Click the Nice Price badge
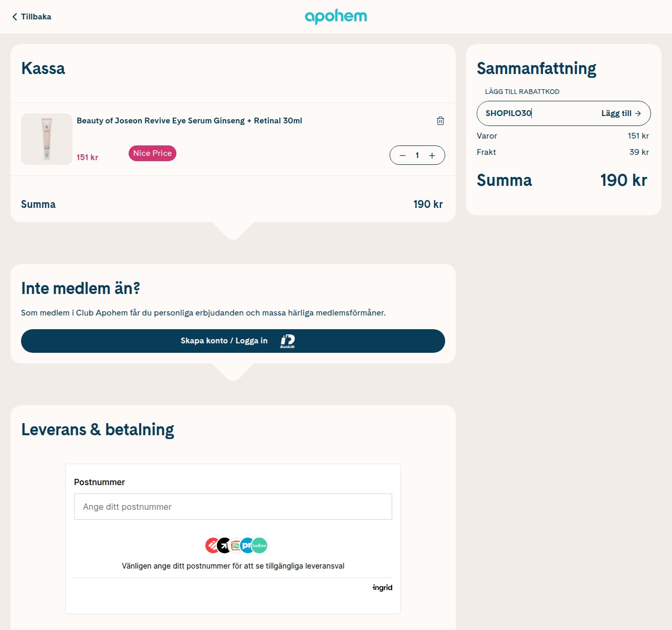 (152, 153)
